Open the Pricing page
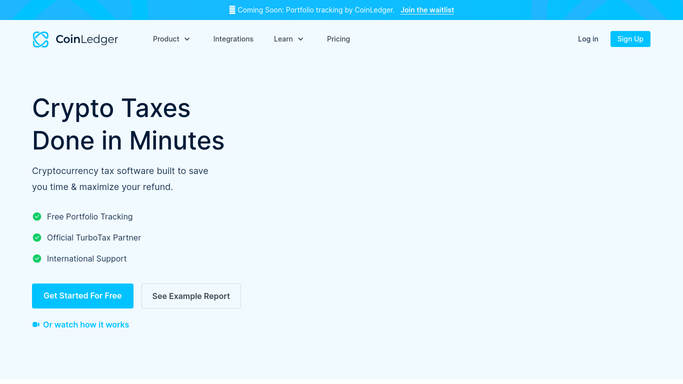The width and height of the screenshot is (683, 384). [338, 39]
